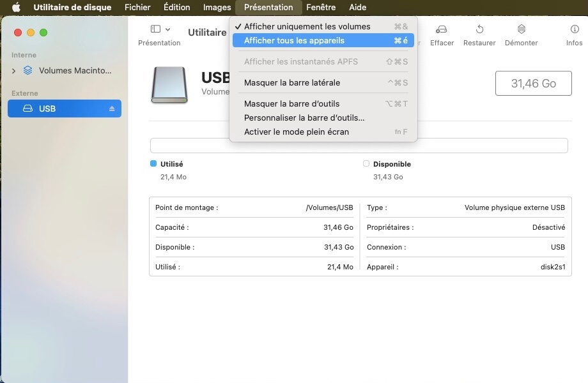Select Afficher uniquement les volumes option
The height and width of the screenshot is (383, 588).
307,27
